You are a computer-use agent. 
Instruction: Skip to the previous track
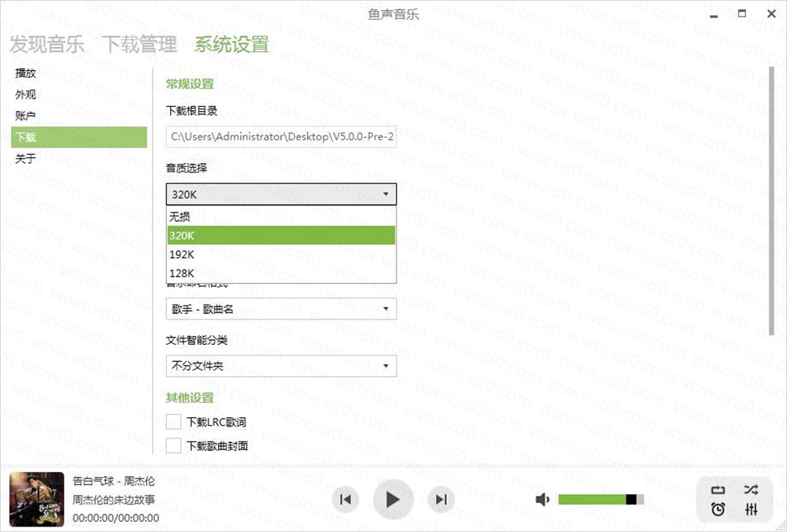345,500
